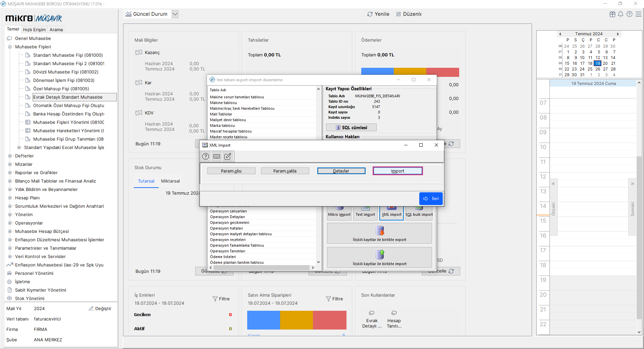Go to next month in calendar

pos(618,34)
